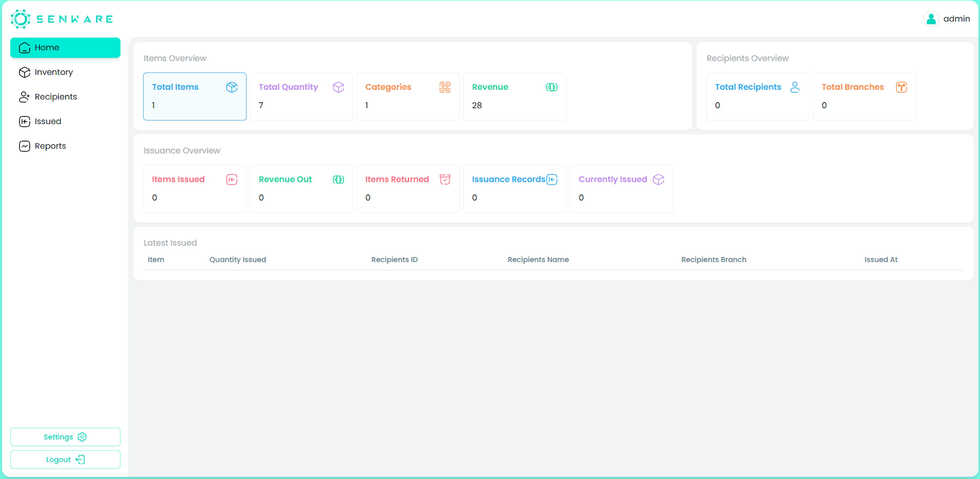Click the Reports chart icon in sidebar
The width and height of the screenshot is (980, 479).
pos(24,146)
